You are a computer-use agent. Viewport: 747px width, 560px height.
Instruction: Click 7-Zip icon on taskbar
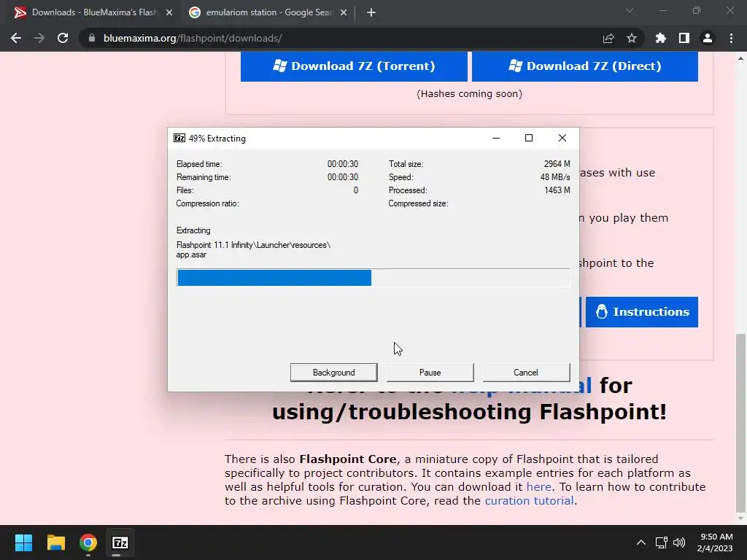point(120,542)
